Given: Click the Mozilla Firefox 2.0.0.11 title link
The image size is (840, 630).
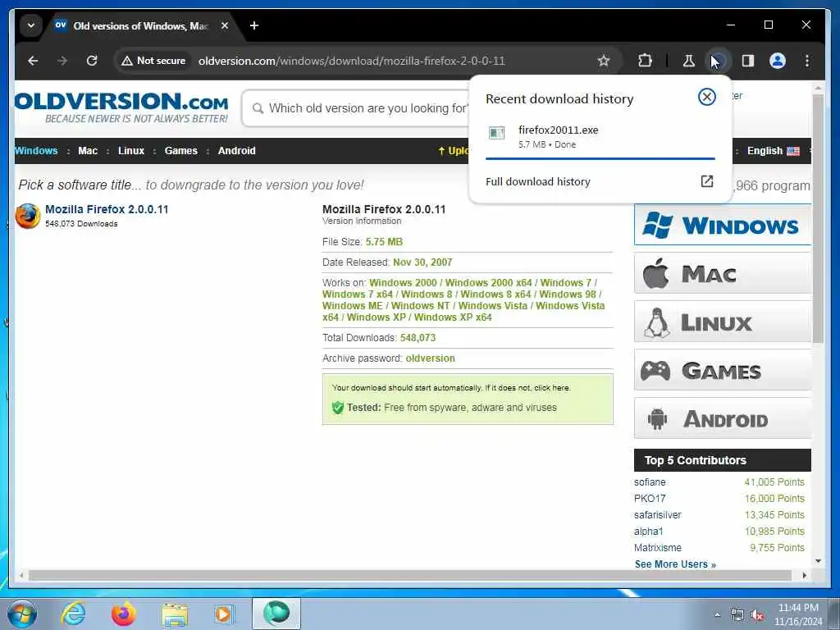Looking at the screenshot, I should coord(107,209).
